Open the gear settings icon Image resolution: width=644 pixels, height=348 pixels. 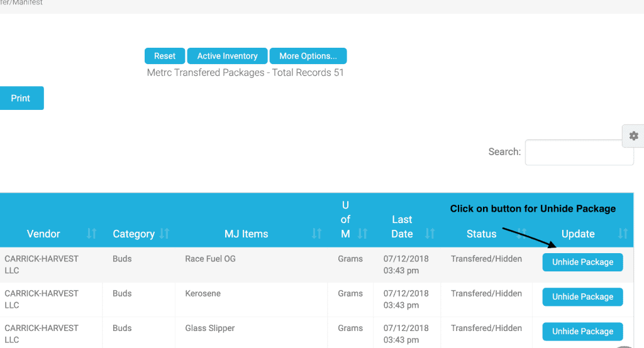click(x=634, y=136)
